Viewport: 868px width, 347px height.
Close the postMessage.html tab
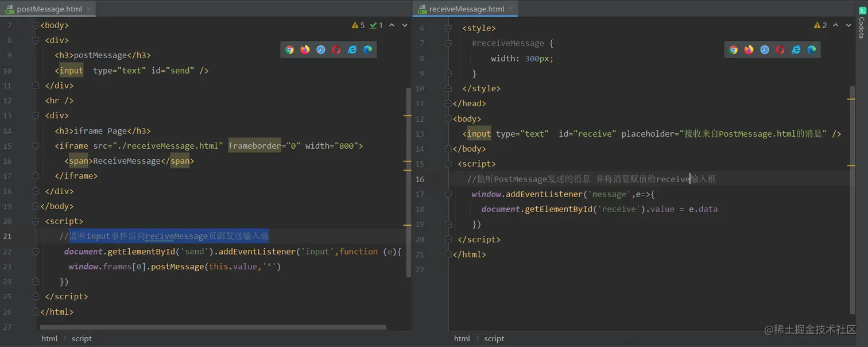pyautogui.click(x=89, y=9)
